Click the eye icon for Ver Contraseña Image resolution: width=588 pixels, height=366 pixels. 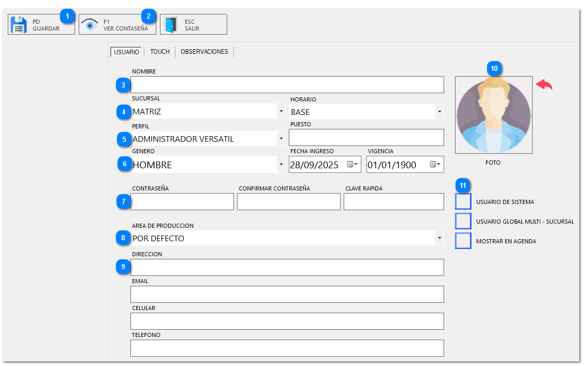90,25
